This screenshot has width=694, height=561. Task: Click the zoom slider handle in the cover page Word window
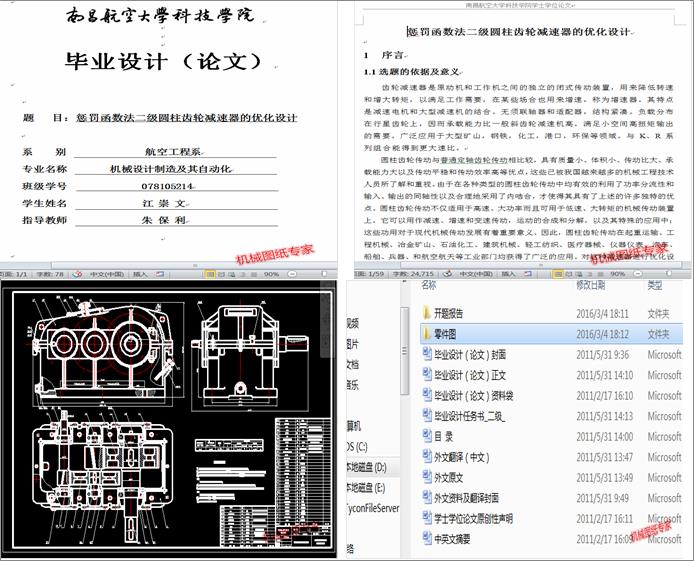tap(324, 274)
